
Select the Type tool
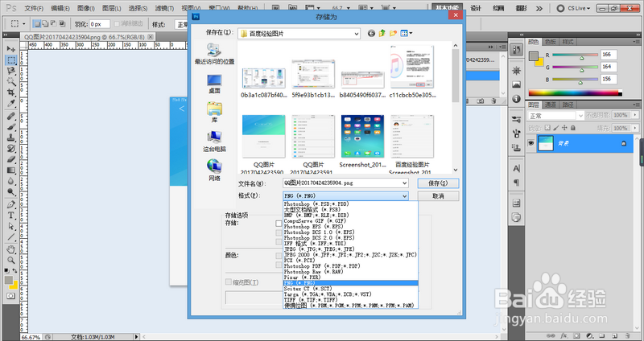tap(11, 216)
